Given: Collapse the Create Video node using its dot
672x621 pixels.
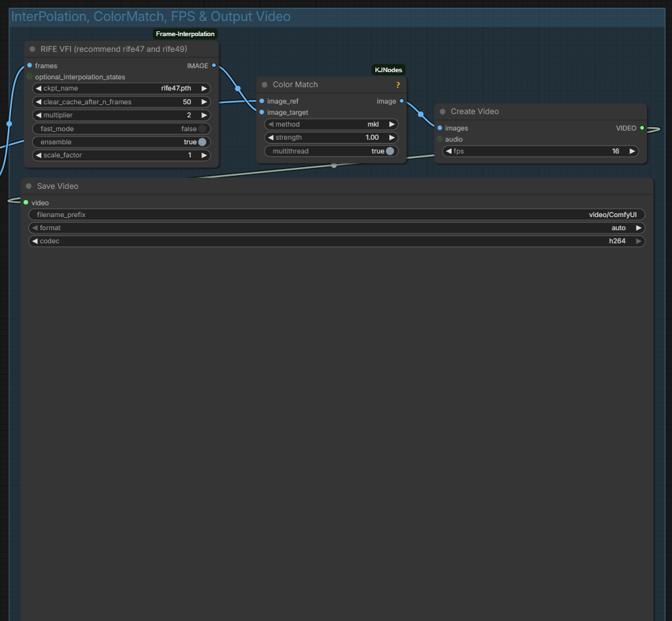Looking at the screenshot, I should tap(443, 111).
